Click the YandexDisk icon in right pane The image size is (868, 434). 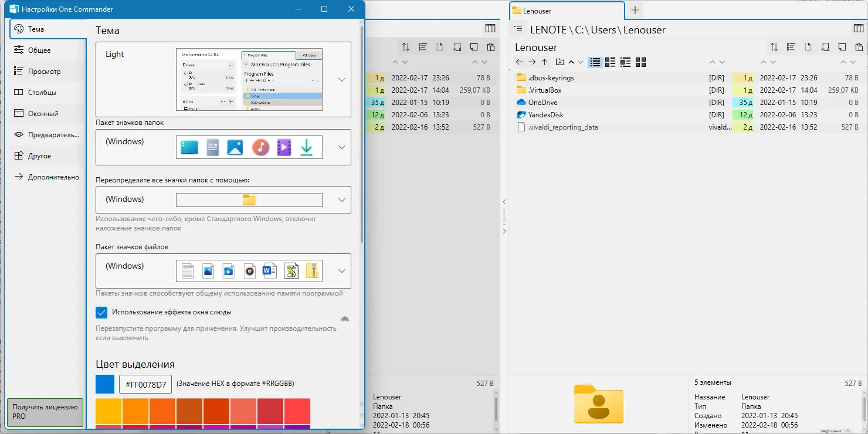521,114
